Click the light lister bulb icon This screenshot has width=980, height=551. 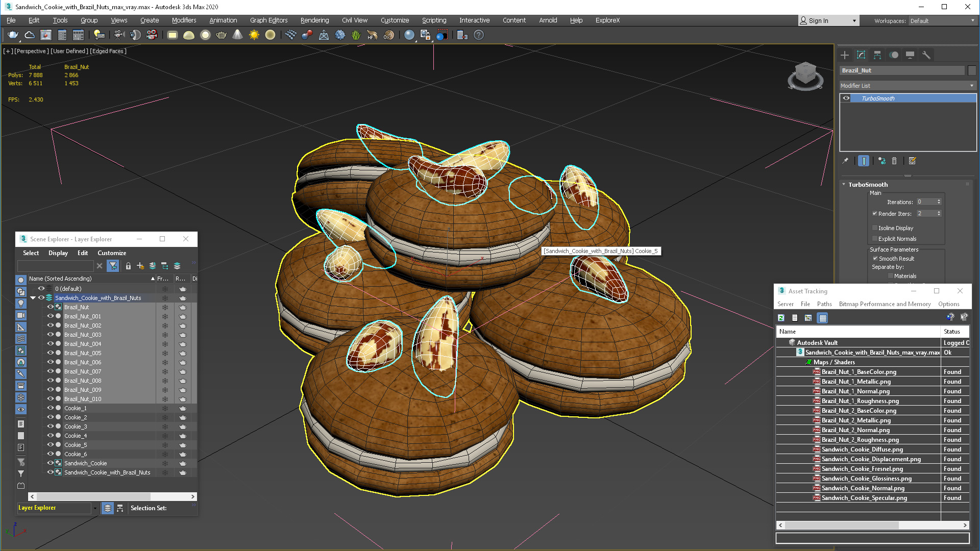(x=99, y=35)
